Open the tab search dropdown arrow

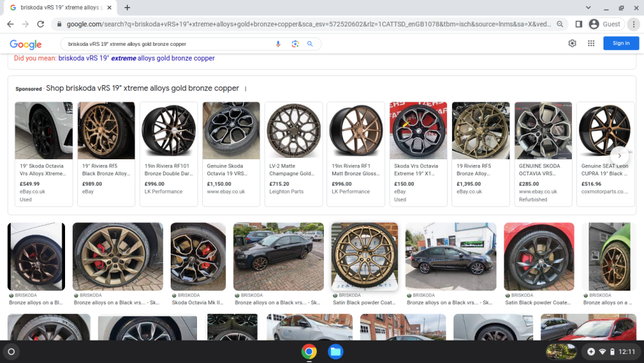[588, 7]
